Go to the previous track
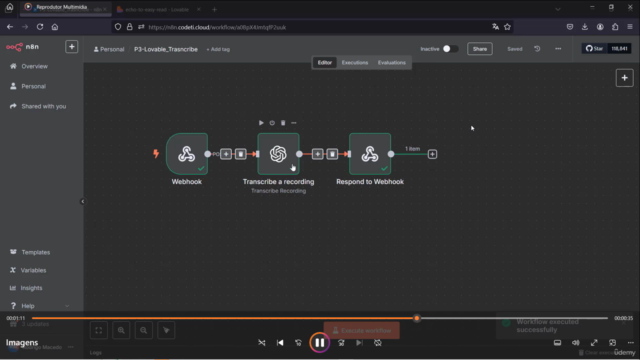 coord(280,343)
